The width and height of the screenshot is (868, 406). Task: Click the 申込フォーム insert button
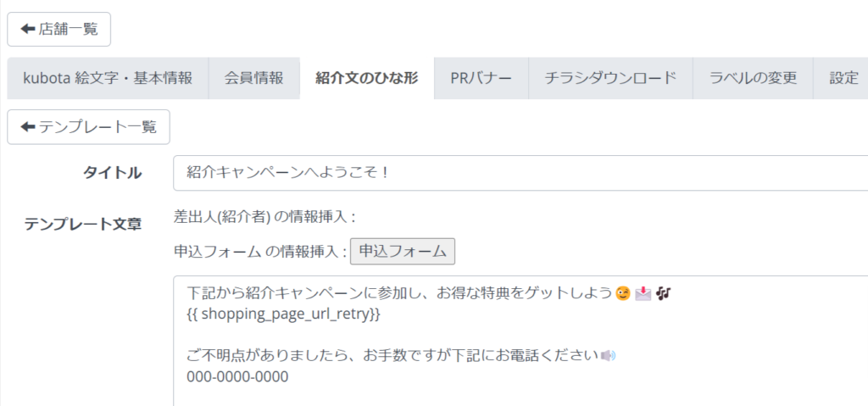pos(403,252)
